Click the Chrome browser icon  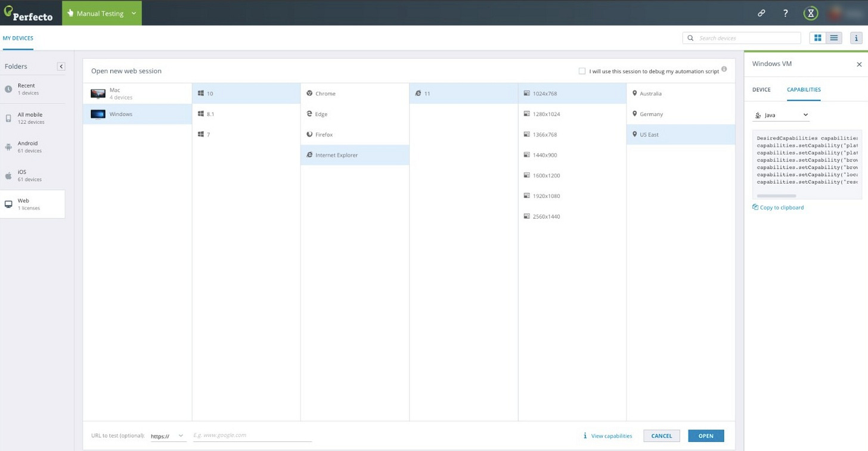coord(309,93)
